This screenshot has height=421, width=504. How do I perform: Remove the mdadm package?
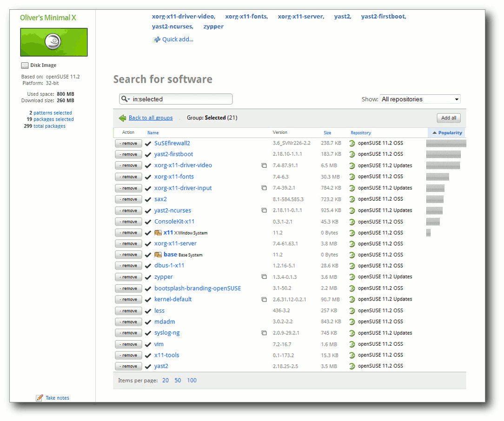[x=128, y=322]
